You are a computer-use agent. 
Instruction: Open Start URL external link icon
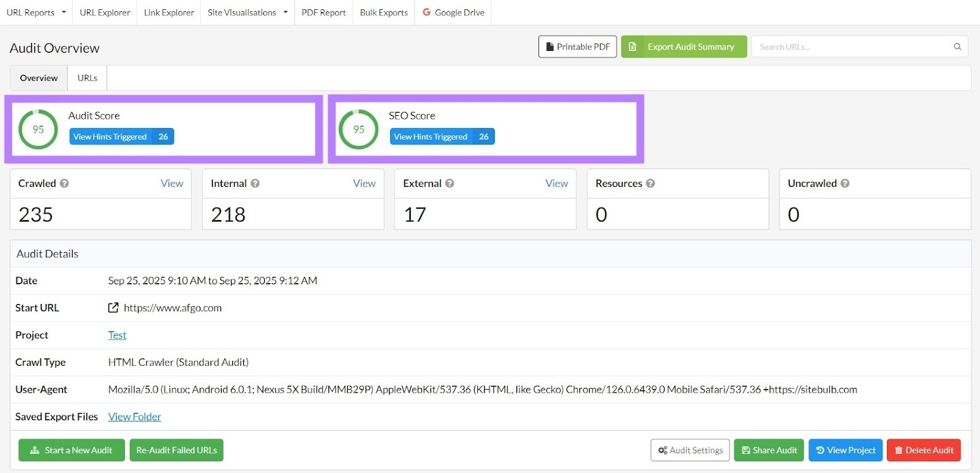click(x=113, y=308)
